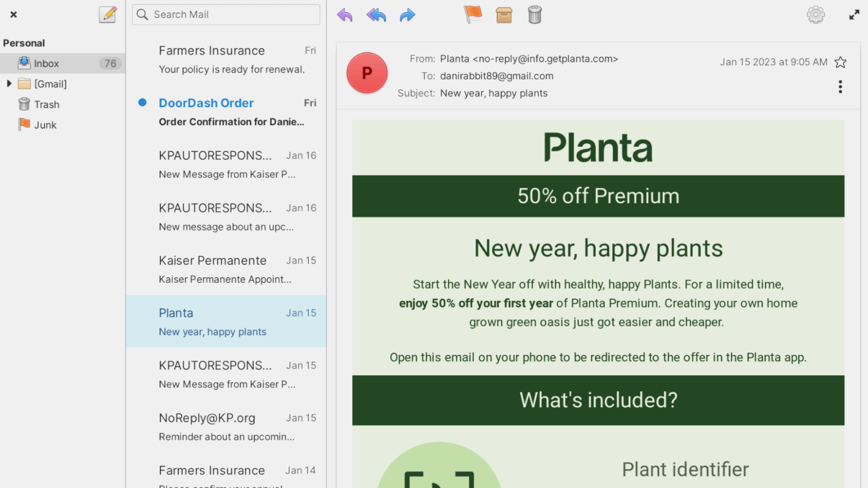
Task: Click the 'Jan 15 2023 at 9:05 AM' timestamp
Action: (x=773, y=62)
